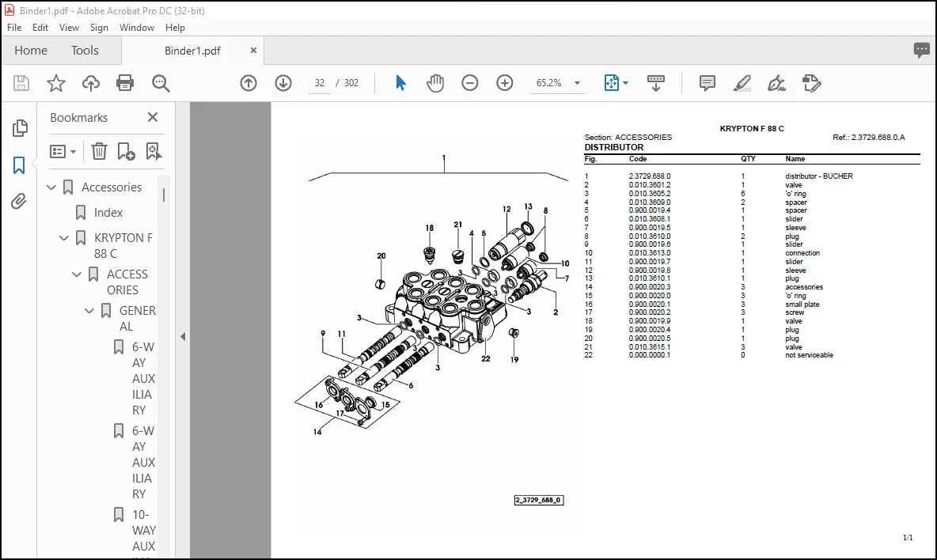Select the arrow Selection tool
Viewport: 937px width, 560px height.
click(x=400, y=83)
